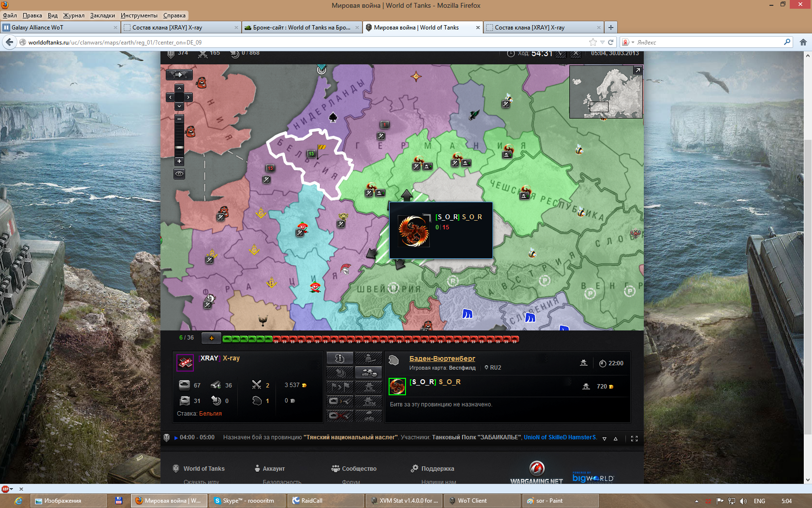812x508 pixels.
Task: Open the info action button
Action: tap(340, 358)
